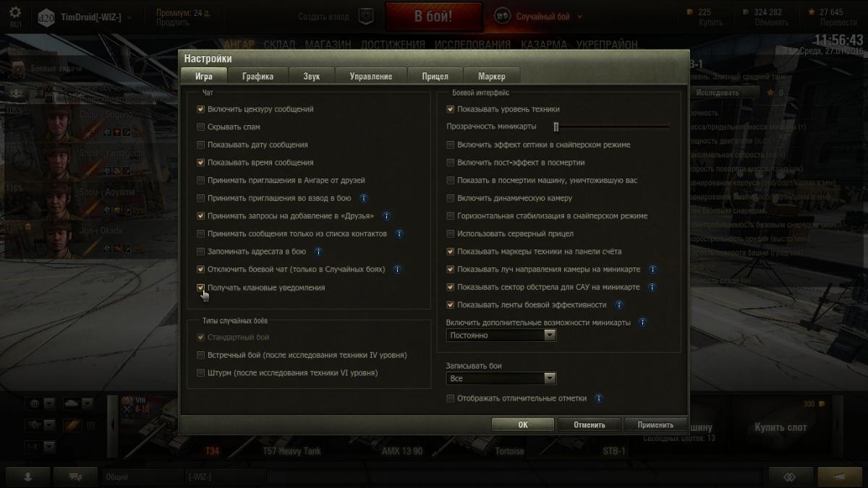Click info icon next to Запоминать адресата в бою
Viewport: 868px width, 488px height.
[318, 252]
